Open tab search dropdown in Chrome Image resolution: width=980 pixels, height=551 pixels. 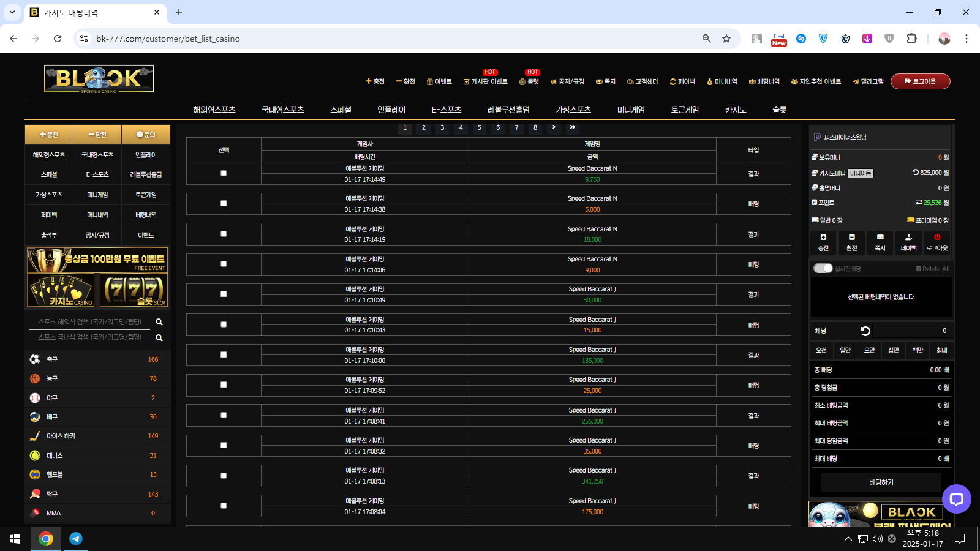pos(12,12)
